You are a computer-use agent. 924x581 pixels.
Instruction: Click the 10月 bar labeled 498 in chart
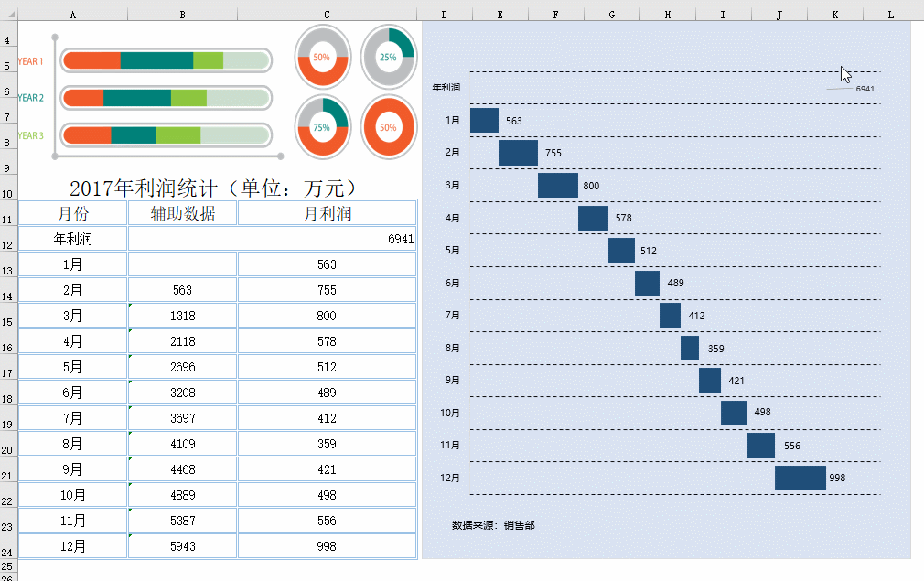coord(734,413)
